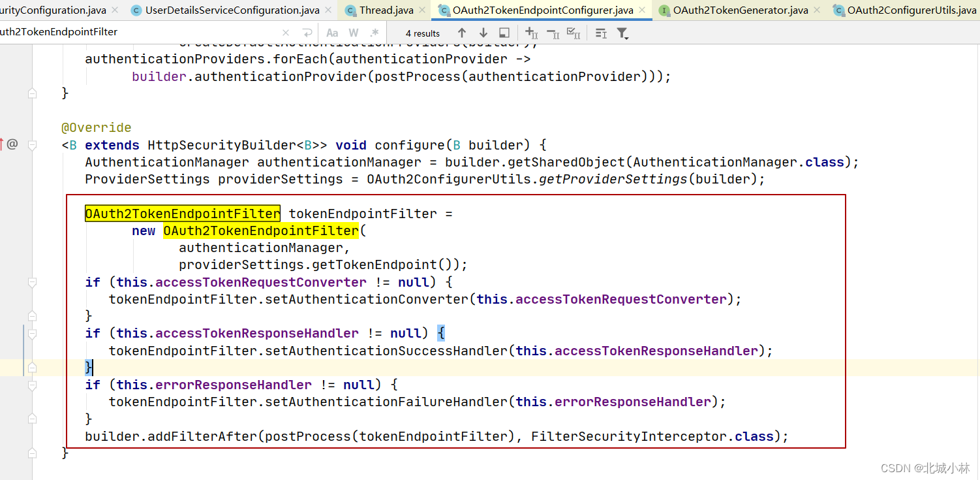Open the search filter options
Viewport: 980px width, 480px height.
(623, 33)
